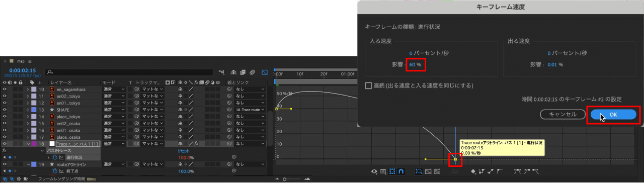Open the parent dropdown showing 18. Trace route

250,110
